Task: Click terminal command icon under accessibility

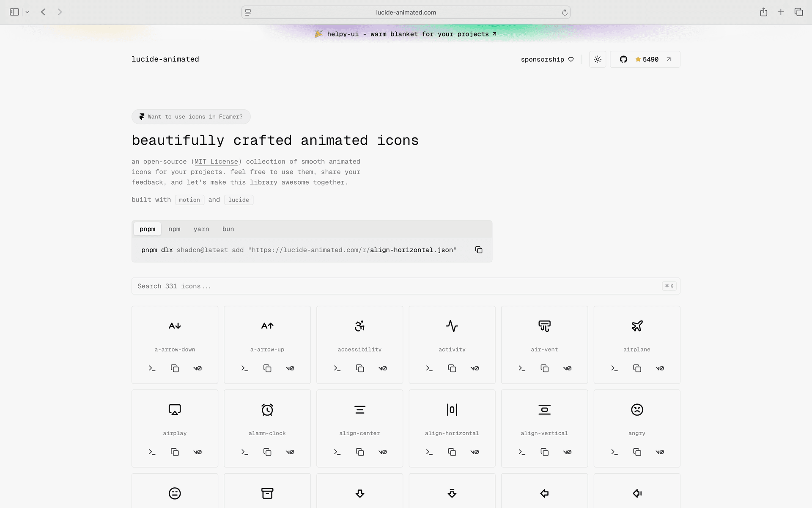Action: click(337, 368)
